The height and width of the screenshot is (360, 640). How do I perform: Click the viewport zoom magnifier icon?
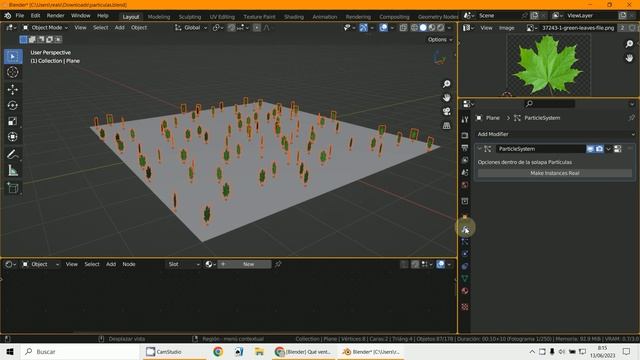(447, 84)
